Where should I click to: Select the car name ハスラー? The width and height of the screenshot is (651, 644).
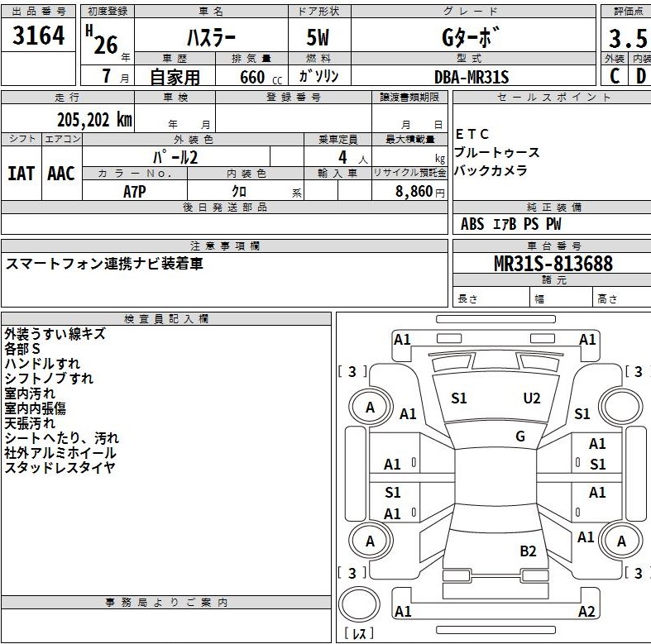click(x=211, y=38)
